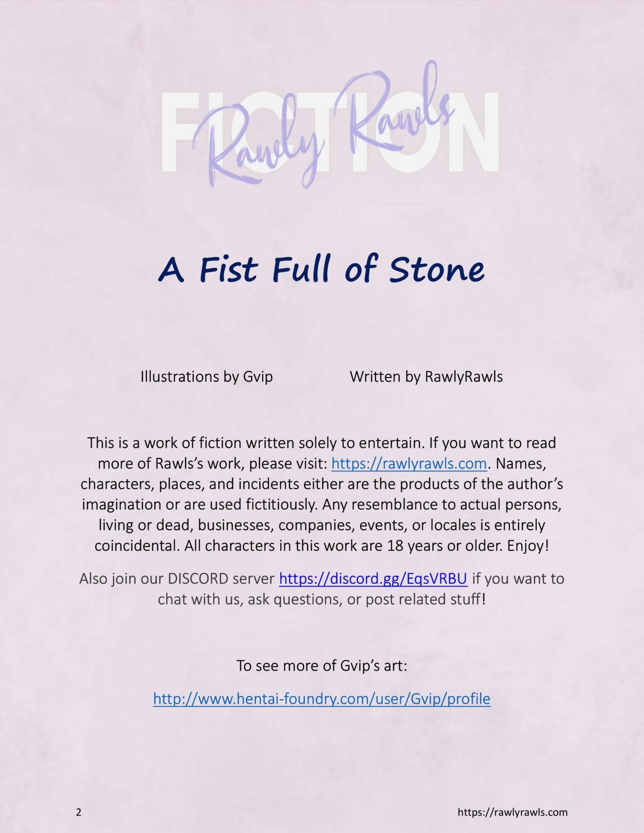
Task: Click the "Written by RawlyRawls" credit
Action: pos(426,377)
